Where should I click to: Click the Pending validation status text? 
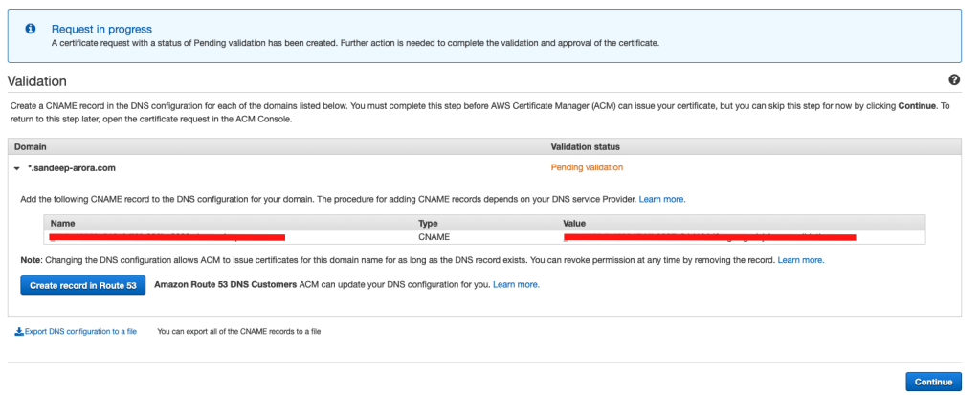click(x=587, y=167)
